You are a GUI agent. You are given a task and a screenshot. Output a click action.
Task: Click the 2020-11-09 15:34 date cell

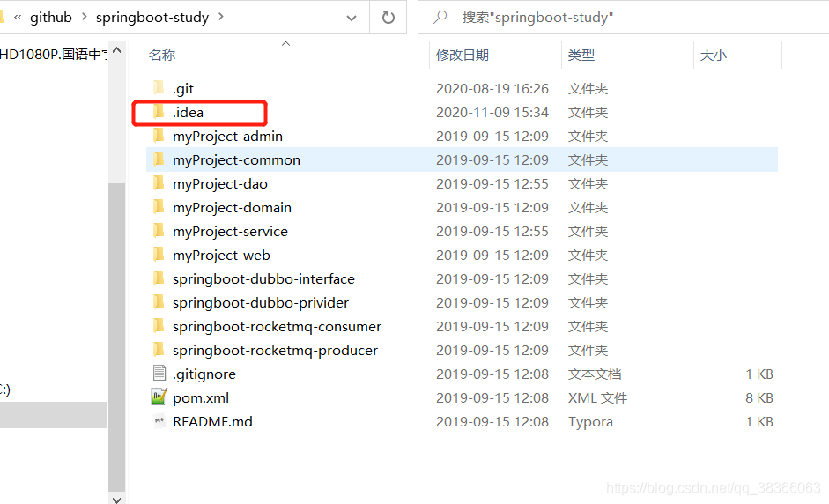click(x=492, y=112)
